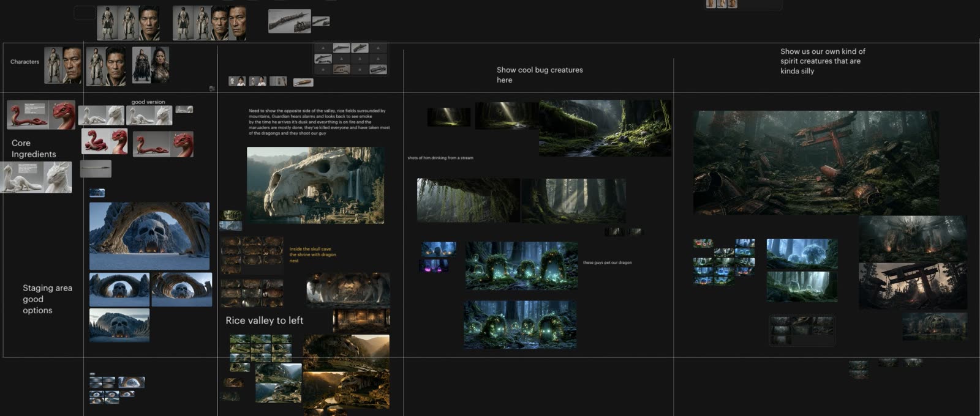Viewport: 980px width, 416px height.
Task: Click the "these guys pet our dragon" caption
Action: pyautogui.click(x=607, y=262)
